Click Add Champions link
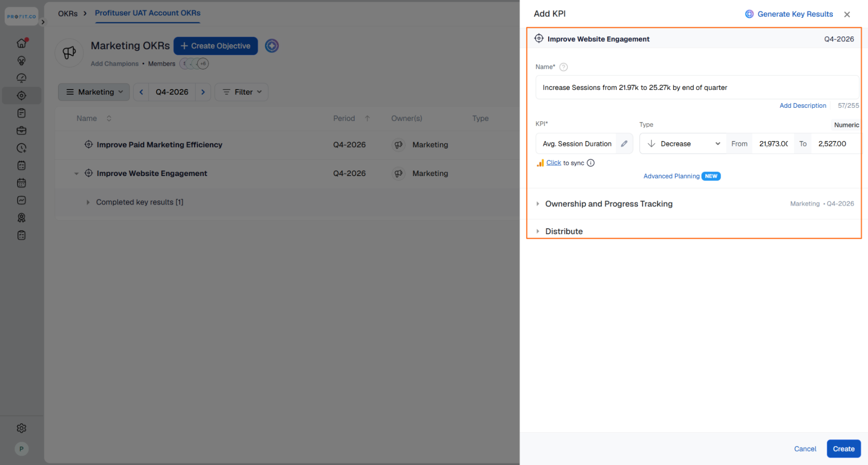 pos(115,63)
